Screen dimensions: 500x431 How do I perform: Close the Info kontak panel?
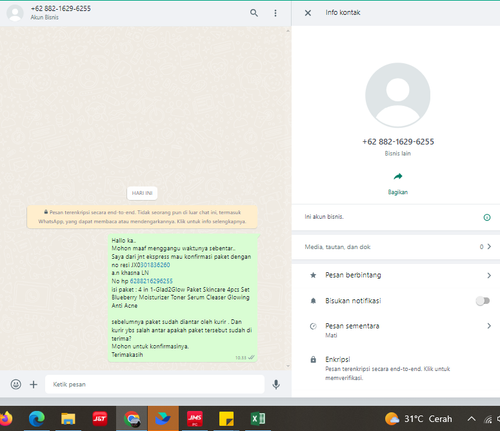[308, 13]
